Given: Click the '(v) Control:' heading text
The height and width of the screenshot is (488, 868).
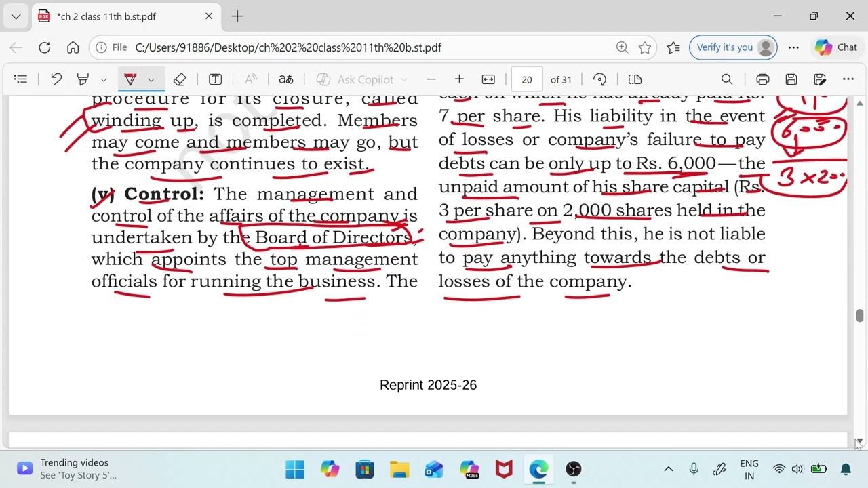Looking at the screenshot, I should (148, 194).
